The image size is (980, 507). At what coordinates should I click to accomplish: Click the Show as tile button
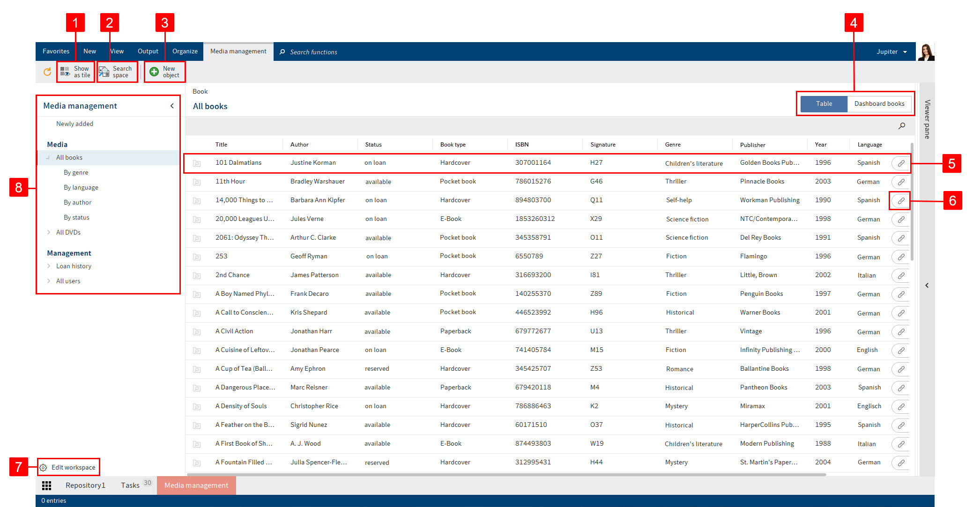[x=75, y=72]
